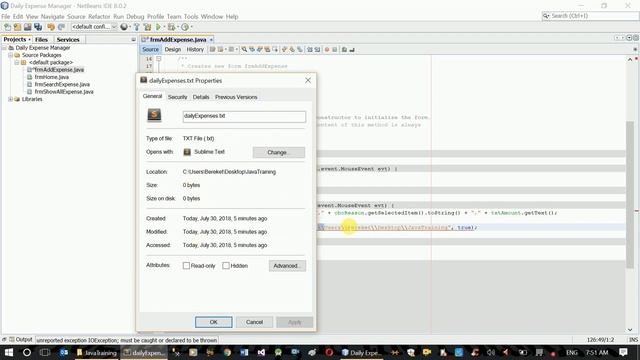Tick the Read-only attribute checkbox

click(187, 266)
